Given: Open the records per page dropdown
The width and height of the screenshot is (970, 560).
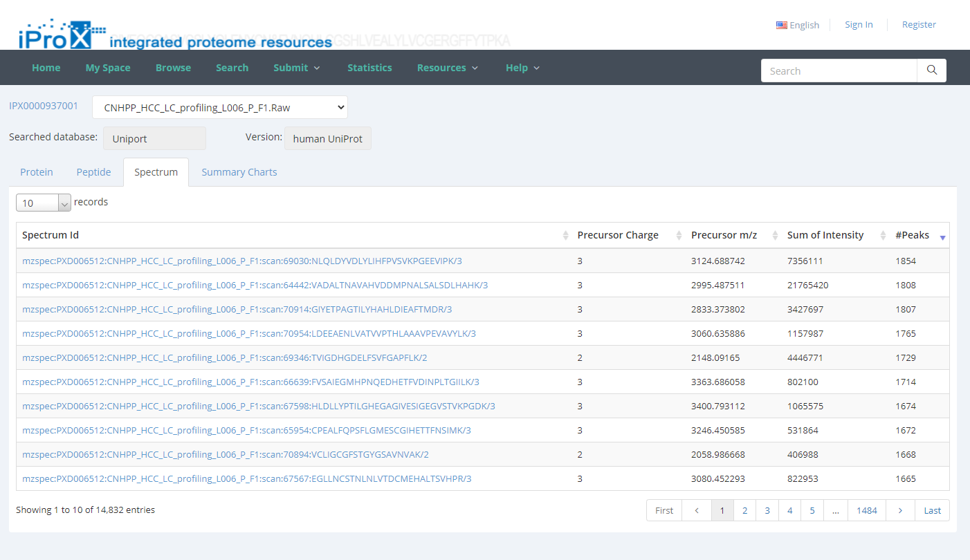Looking at the screenshot, I should (x=44, y=203).
